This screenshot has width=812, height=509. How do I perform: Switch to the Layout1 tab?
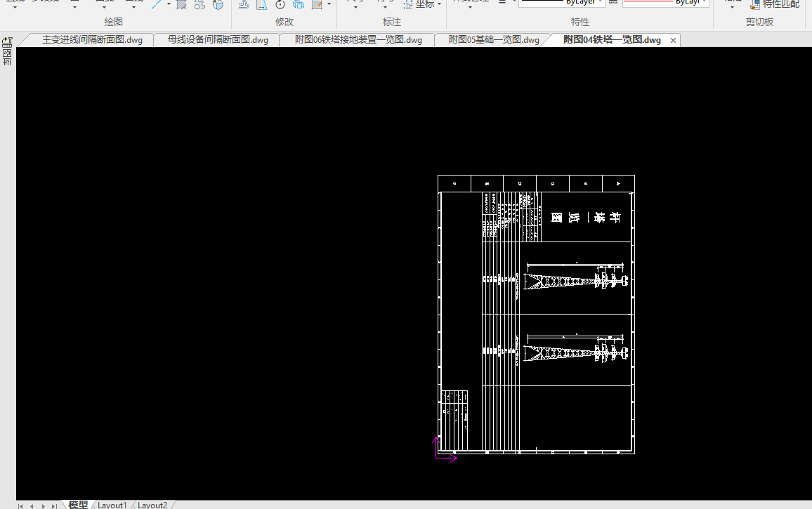[112, 505]
